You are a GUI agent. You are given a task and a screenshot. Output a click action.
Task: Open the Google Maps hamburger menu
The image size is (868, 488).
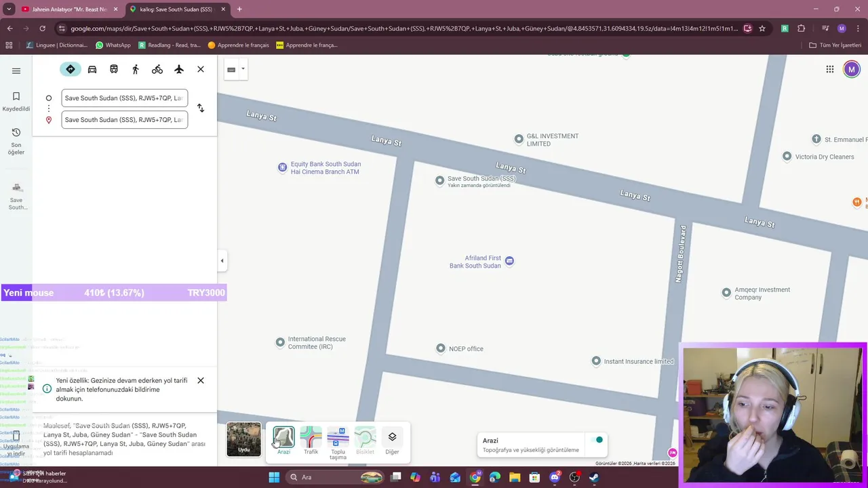[16, 70]
